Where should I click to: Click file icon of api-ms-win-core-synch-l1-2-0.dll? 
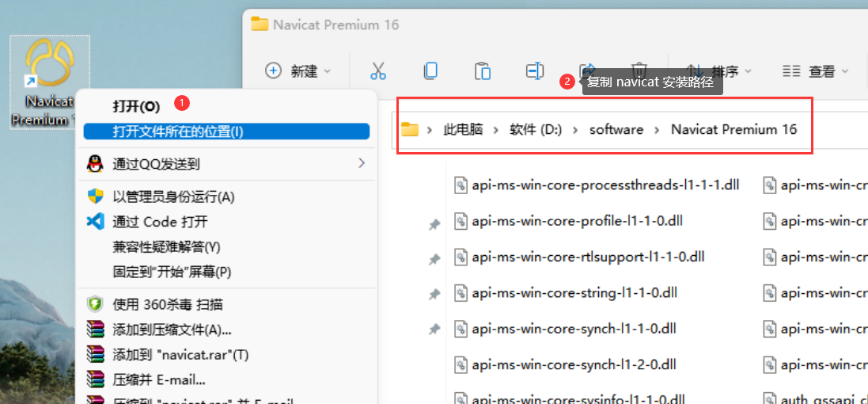461,364
